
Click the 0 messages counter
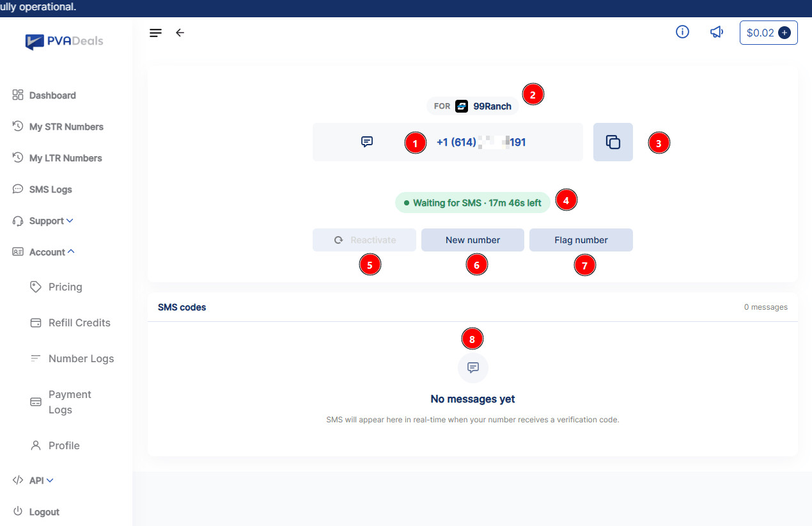tap(766, 307)
